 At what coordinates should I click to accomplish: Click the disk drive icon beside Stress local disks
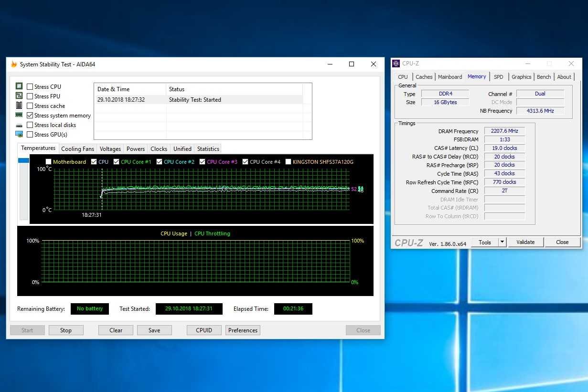(19, 125)
